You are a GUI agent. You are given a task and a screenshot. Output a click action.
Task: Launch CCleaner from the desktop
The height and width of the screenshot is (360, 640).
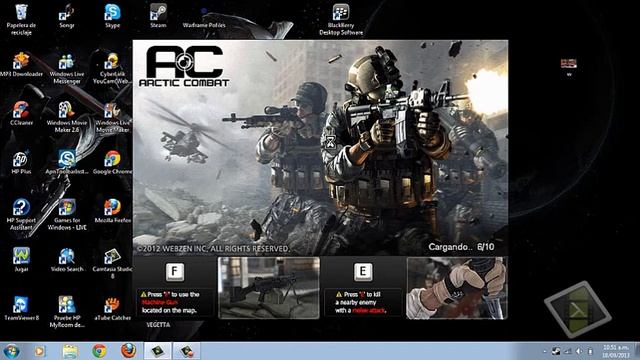pyautogui.click(x=21, y=113)
